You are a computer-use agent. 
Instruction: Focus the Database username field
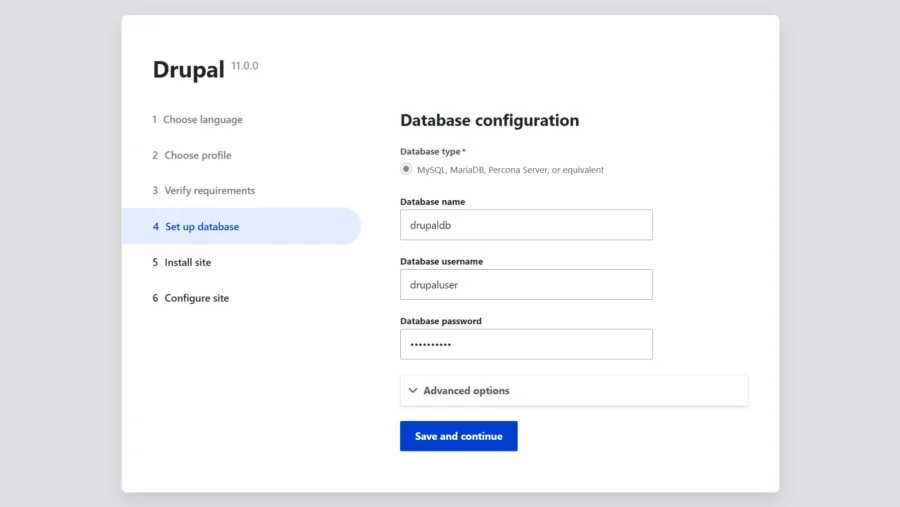pyautogui.click(x=526, y=285)
